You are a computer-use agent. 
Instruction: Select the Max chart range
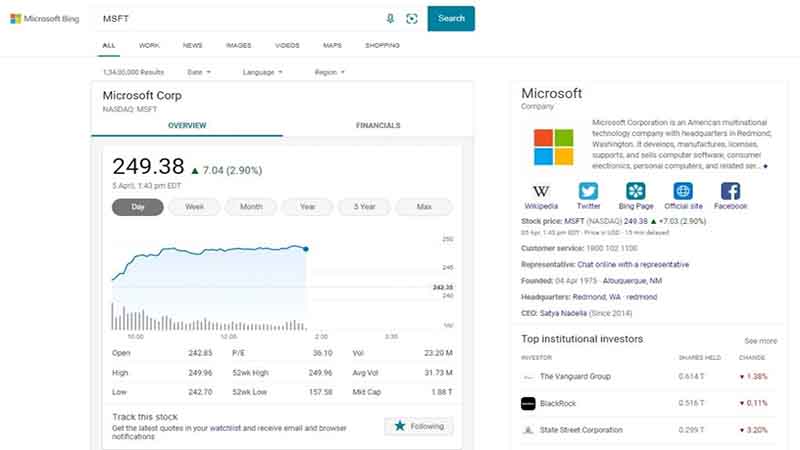(x=424, y=207)
